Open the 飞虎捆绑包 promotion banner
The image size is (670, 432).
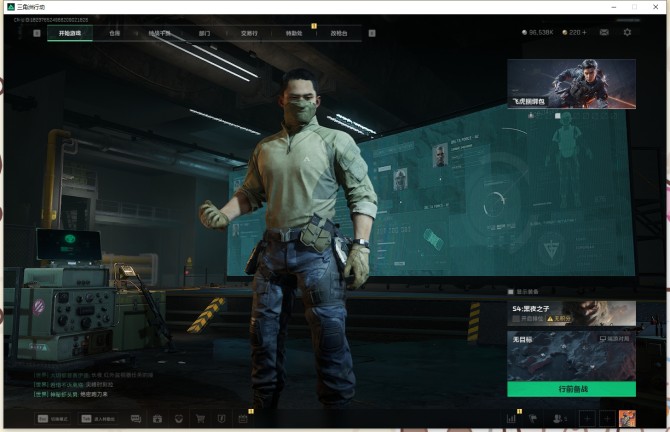point(571,84)
